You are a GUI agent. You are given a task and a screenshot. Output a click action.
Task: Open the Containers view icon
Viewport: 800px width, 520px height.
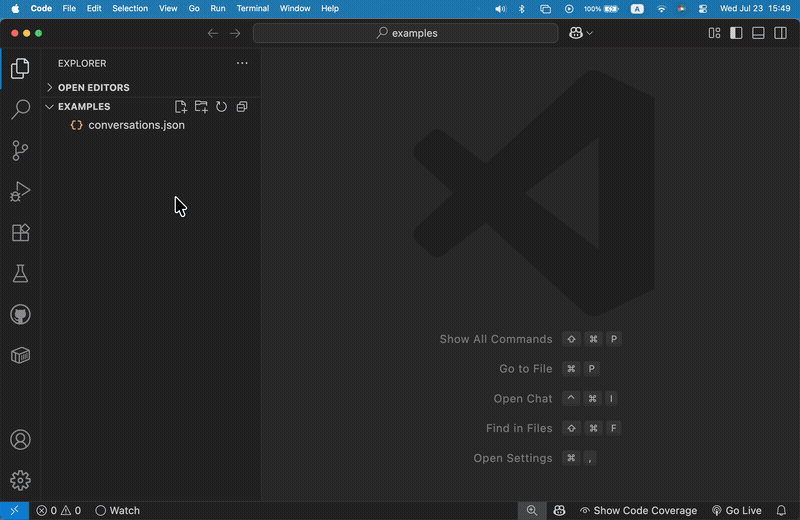click(x=20, y=356)
